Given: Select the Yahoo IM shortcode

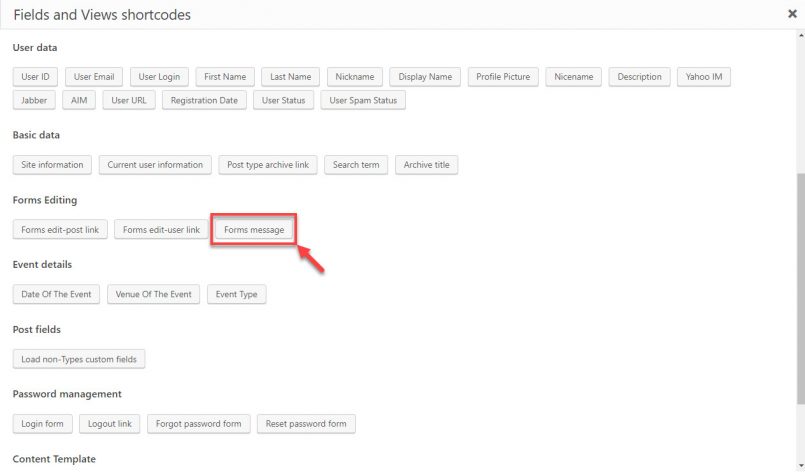Looking at the screenshot, I should (704, 77).
